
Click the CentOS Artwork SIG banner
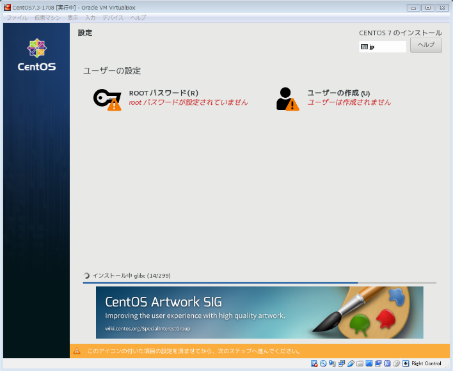pos(260,312)
